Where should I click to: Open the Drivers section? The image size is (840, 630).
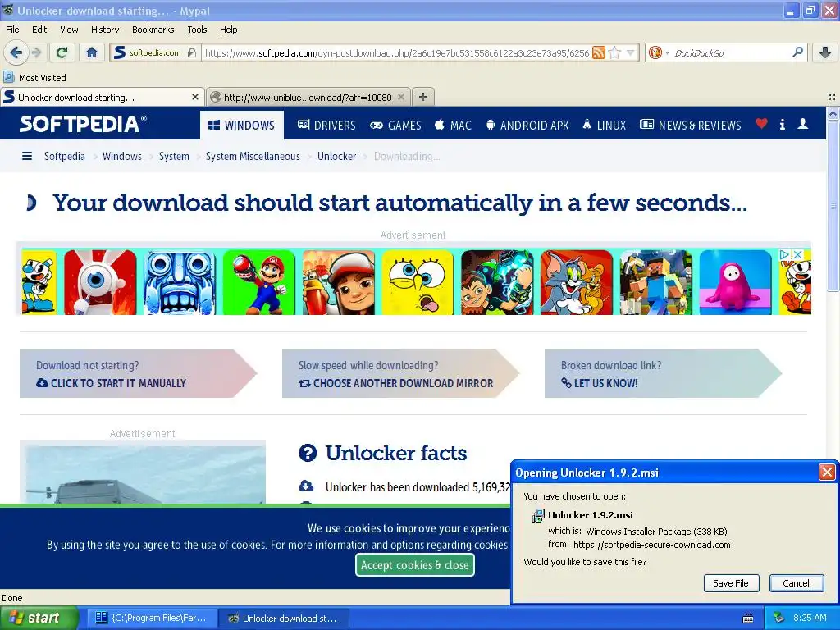click(x=326, y=126)
